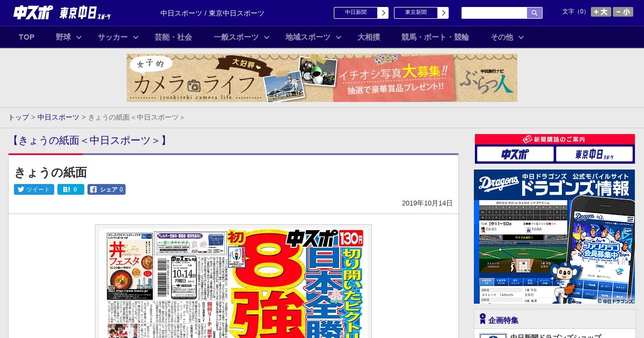The width and height of the screenshot is (644, 338).
Task: Follow the トップ breadcrumb link
Action: (x=18, y=117)
